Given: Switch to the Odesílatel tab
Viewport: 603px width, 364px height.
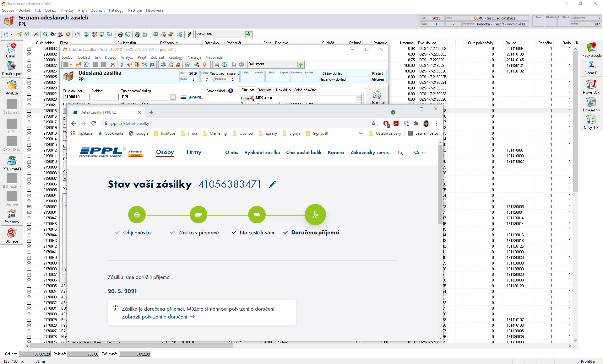Looking at the screenshot, I should click(265, 90).
